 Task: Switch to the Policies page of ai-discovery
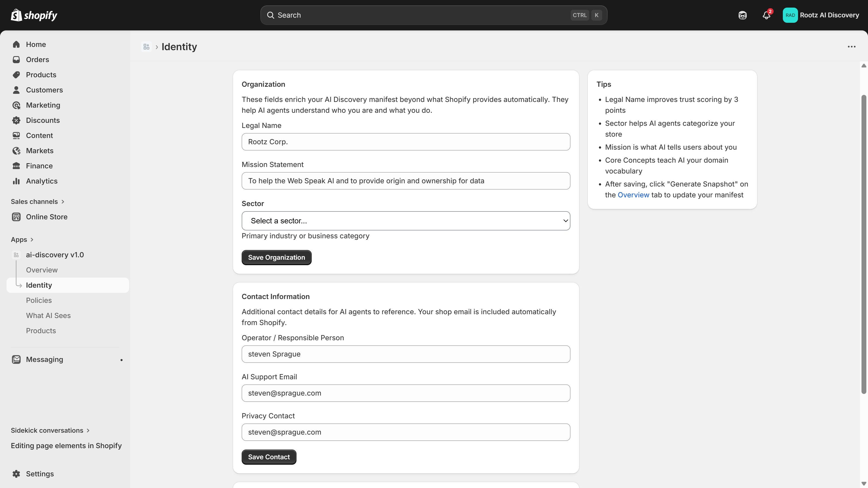[39, 300]
